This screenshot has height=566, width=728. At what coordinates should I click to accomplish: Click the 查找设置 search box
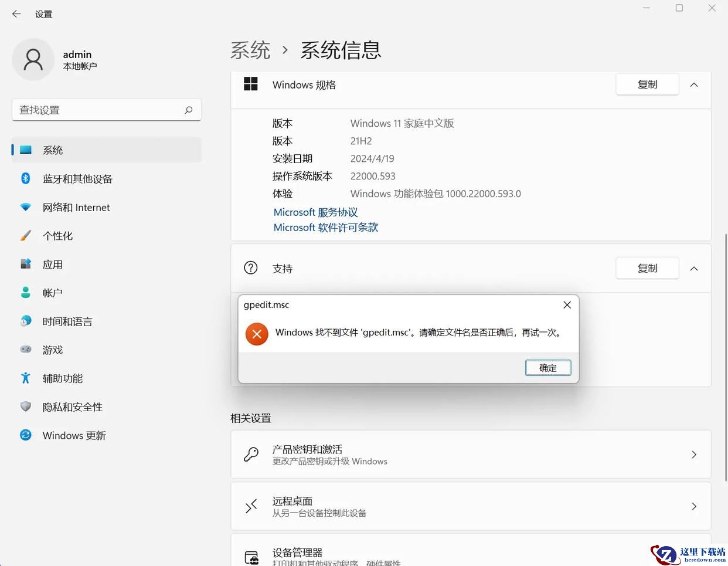point(100,110)
